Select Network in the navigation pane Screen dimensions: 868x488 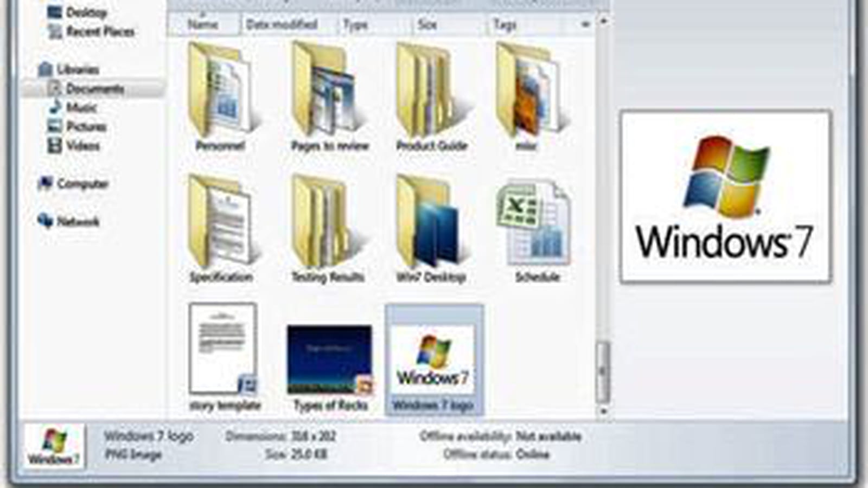click(68, 221)
